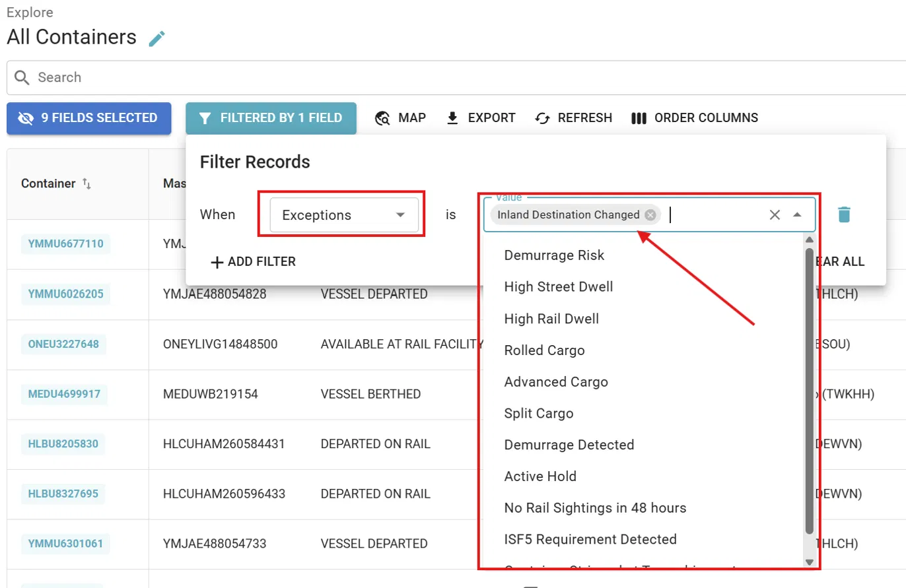This screenshot has height=588, width=906.
Task: Open the Map view
Action: tap(401, 118)
